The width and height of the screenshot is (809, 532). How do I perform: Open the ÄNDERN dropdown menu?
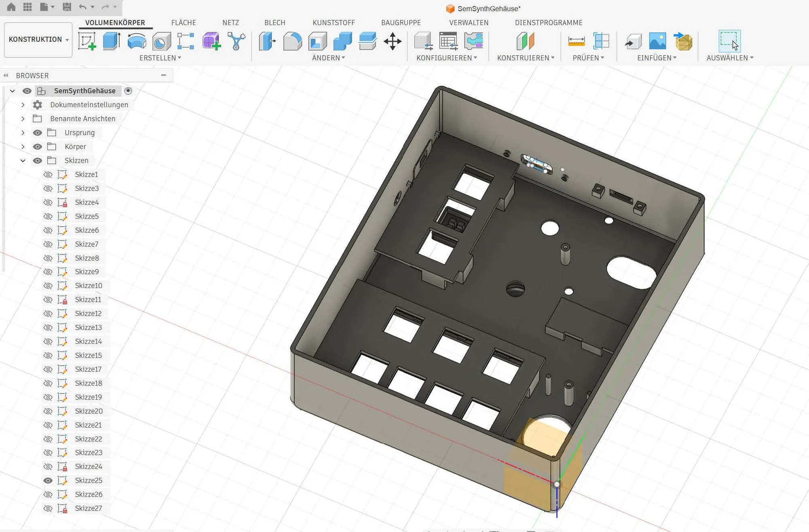pos(328,58)
